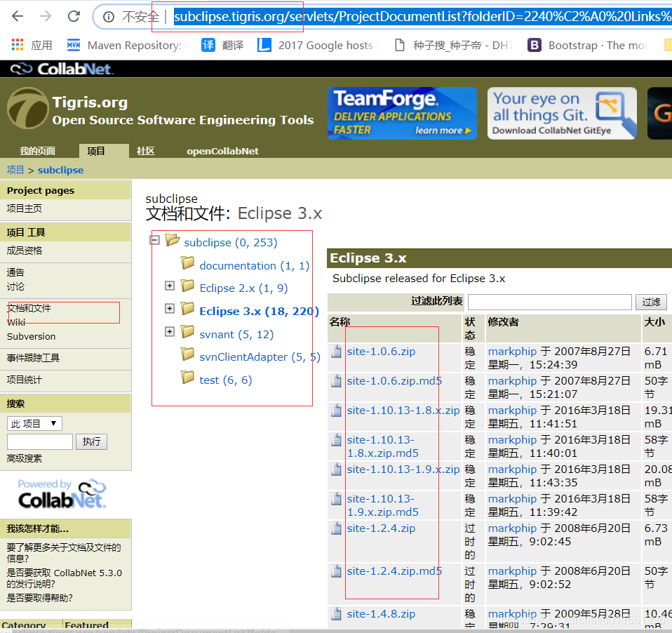Click the svnant folder icon
This screenshot has width=672, height=633.
click(x=187, y=331)
